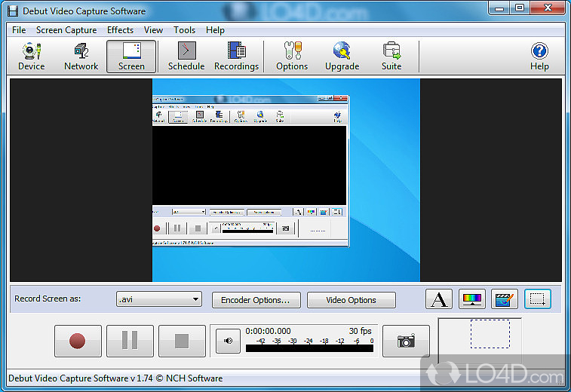Take a snapshot with camera icon

[x=406, y=341]
